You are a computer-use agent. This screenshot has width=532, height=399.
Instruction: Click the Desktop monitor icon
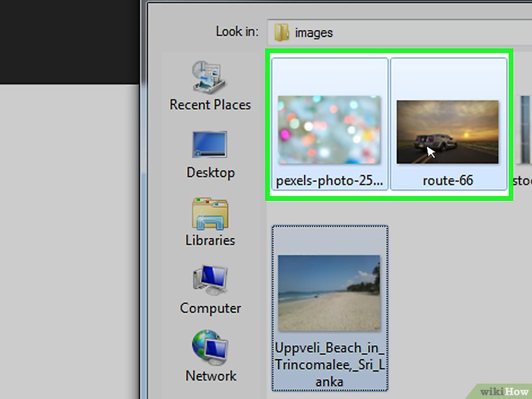click(210, 145)
